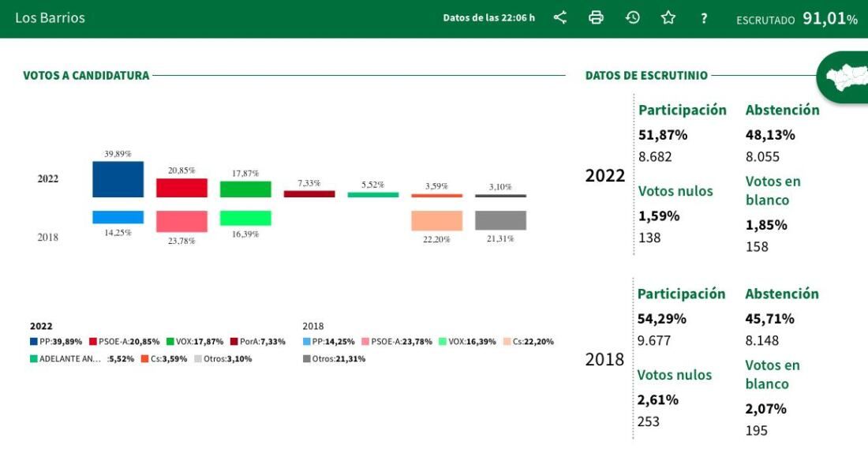The width and height of the screenshot is (868, 457).
Task: Print the results with printer icon
Action: click(x=596, y=17)
